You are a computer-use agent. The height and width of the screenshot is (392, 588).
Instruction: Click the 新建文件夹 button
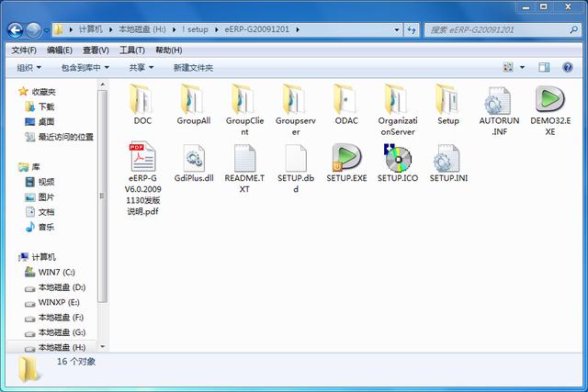[193, 67]
